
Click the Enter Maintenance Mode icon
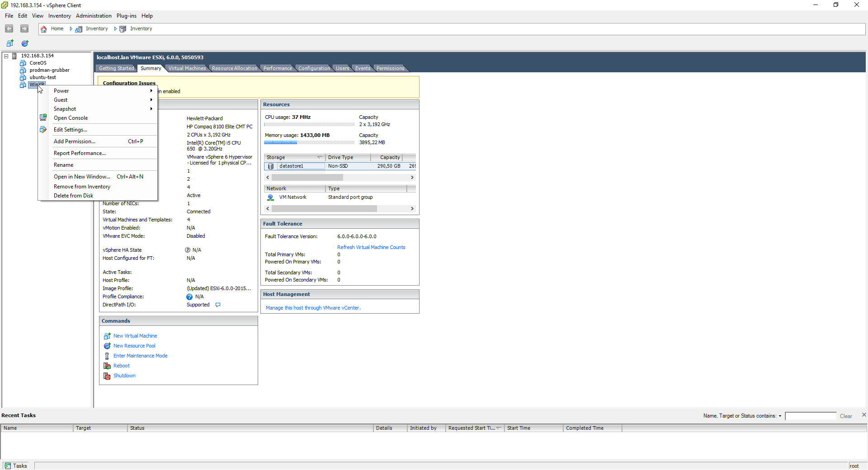tap(107, 356)
